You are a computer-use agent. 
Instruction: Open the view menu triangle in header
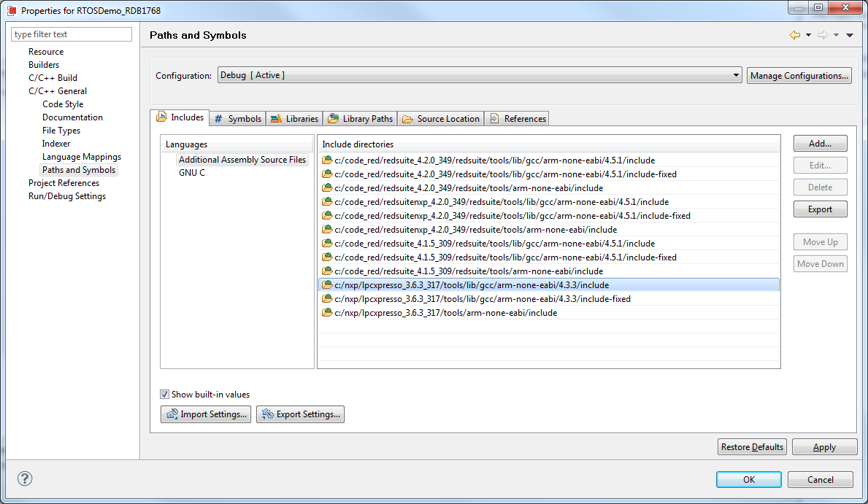point(850,35)
